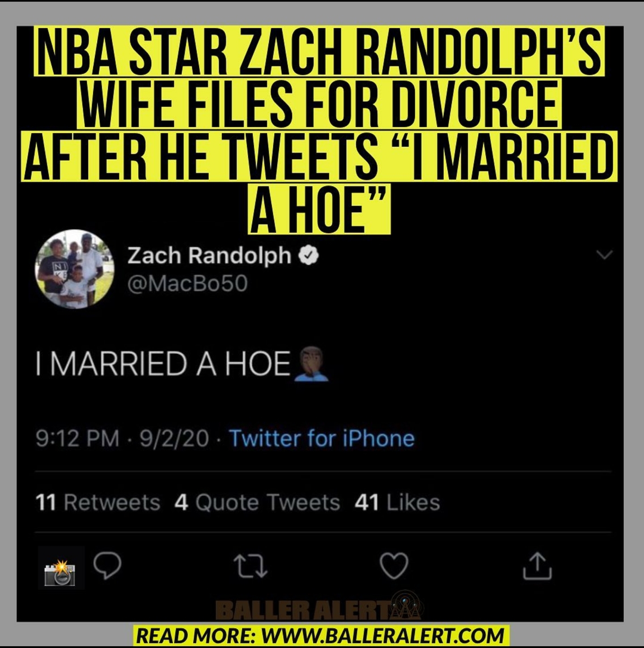The image size is (644, 648).
Task: Open the @MacBo50 handle
Action: click(x=187, y=283)
